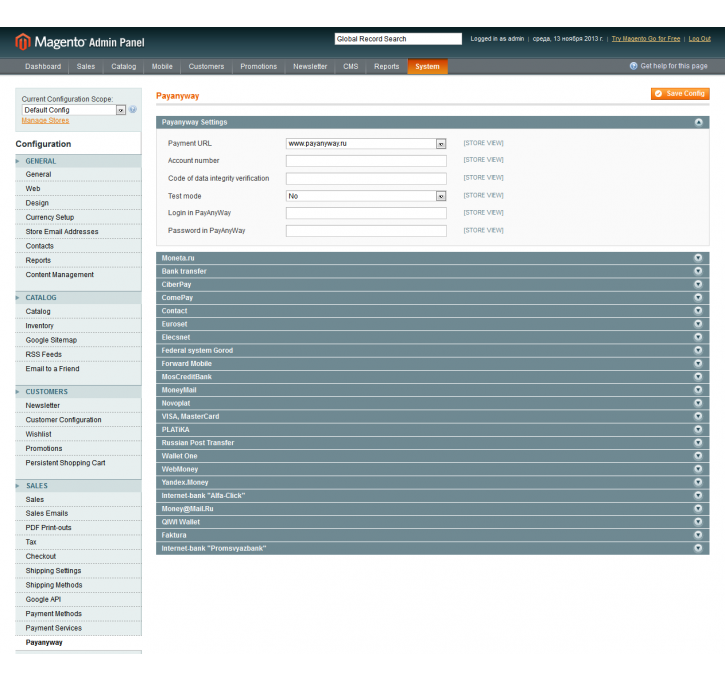The width and height of the screenshot is (725, 680).
Task: Expand the Euroset section arrow icon
Action: pyautogui.click(x=698, y=324)
